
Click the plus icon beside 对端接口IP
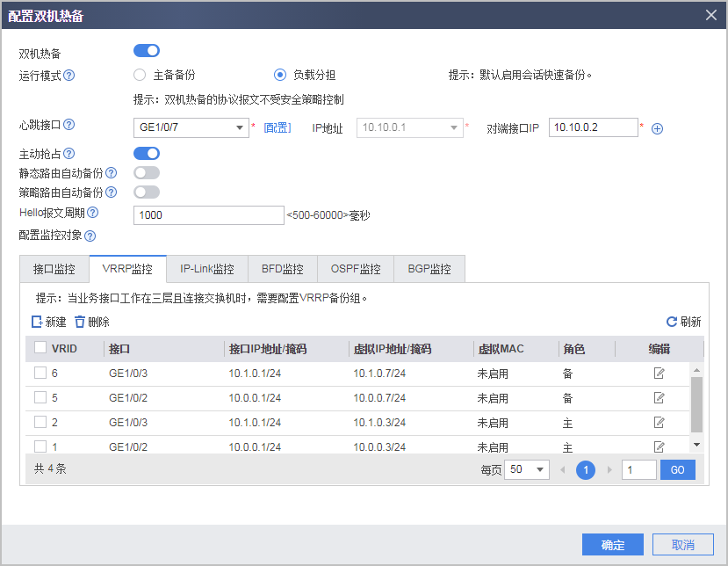[656, 127]
